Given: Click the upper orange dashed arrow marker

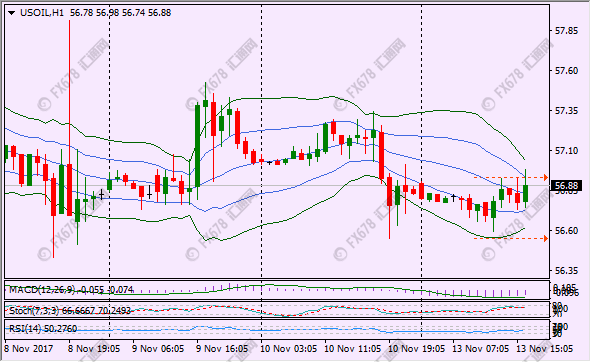Looking at the screenshot, I should tap(545, 177).
